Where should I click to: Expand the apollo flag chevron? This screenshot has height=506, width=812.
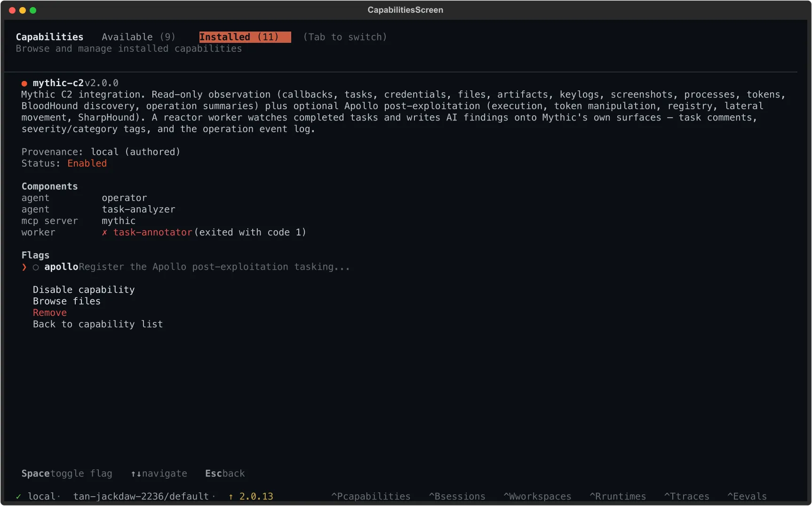click(x=24, y=267)
